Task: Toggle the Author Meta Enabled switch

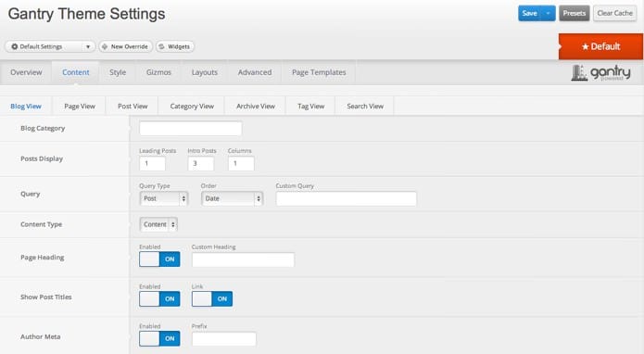Action: [159, 339]
